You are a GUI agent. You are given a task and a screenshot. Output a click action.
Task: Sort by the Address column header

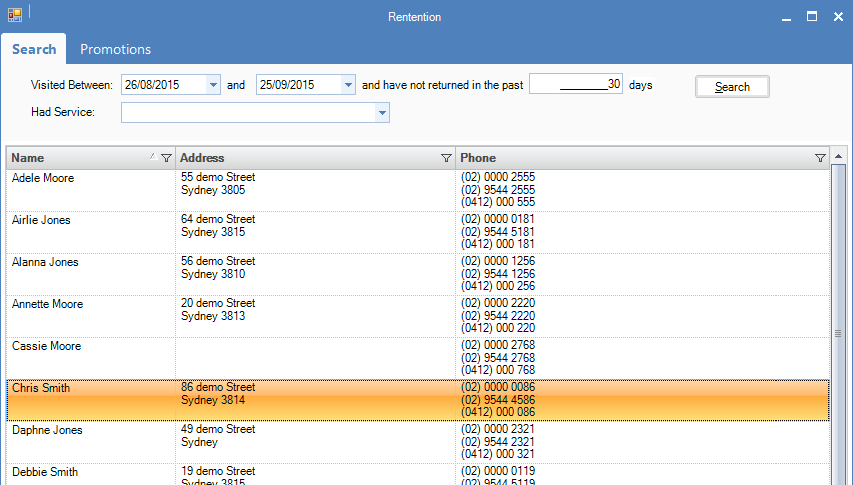300,158
